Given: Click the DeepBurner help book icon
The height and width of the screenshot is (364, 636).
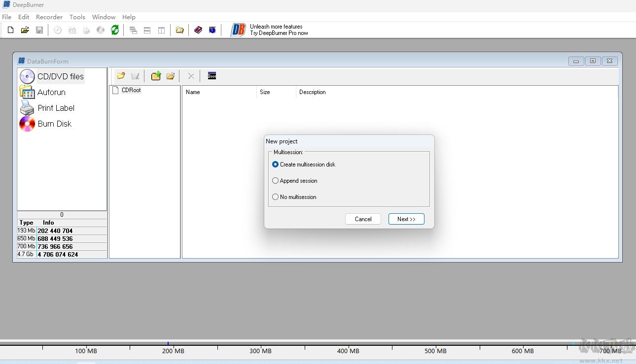Looking at the screenshot, I should [x=198, y=30].
